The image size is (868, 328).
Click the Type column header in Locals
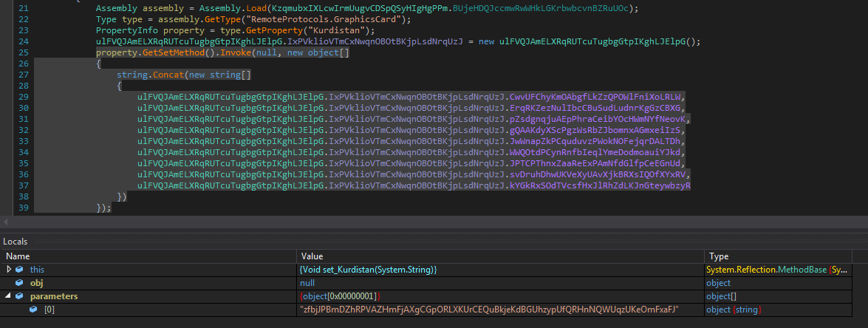pyautogui.click(x=718, y=256)
